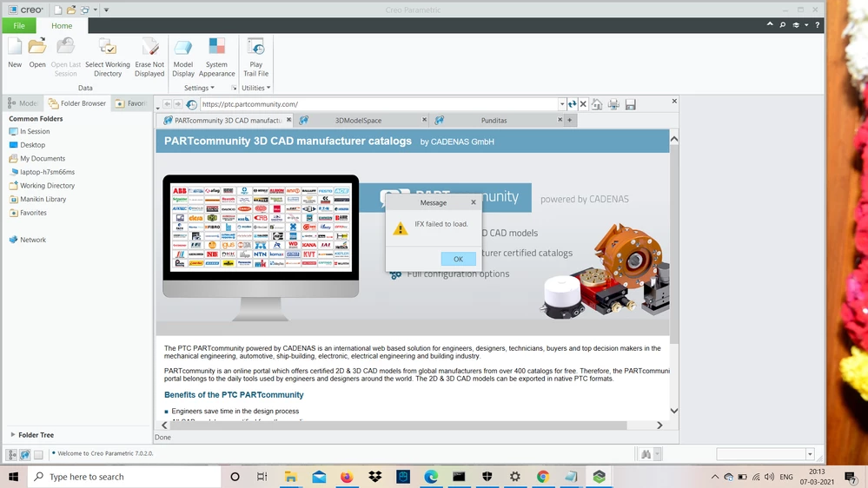Viewport: 868px width, 488px height.
Task: Click the taskbar search box
Action: pyautogui.click(x=124, y=477)
